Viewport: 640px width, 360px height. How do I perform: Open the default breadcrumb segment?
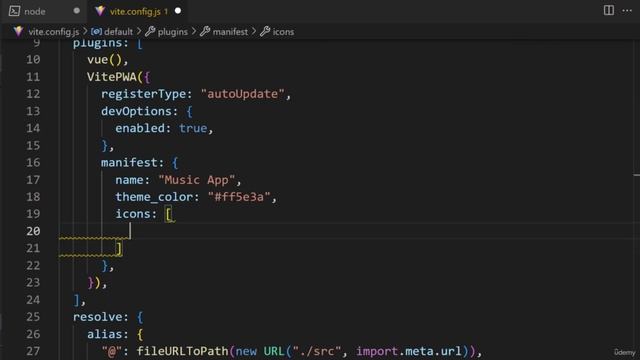118,32
